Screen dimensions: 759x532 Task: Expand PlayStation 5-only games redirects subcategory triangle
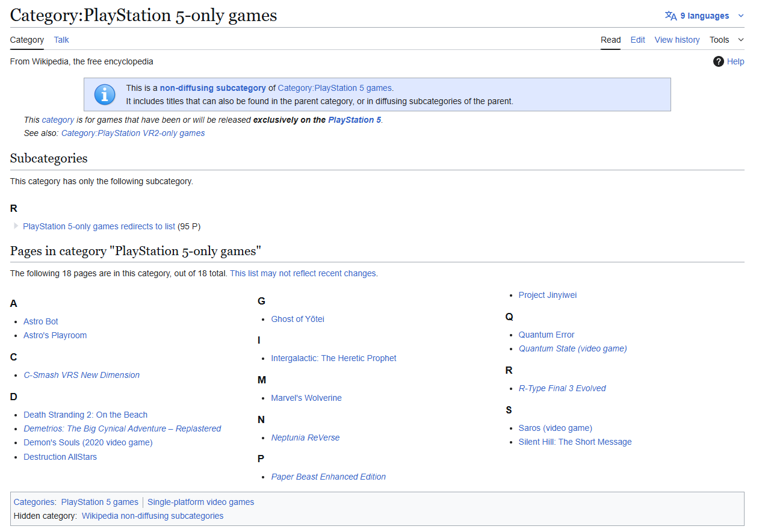click(x=16, y=226)
